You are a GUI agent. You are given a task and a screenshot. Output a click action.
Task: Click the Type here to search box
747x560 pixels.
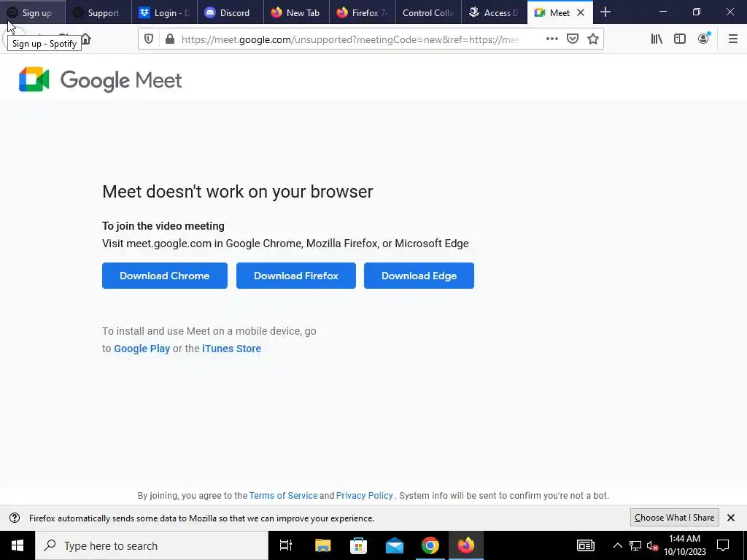[152, 545]
